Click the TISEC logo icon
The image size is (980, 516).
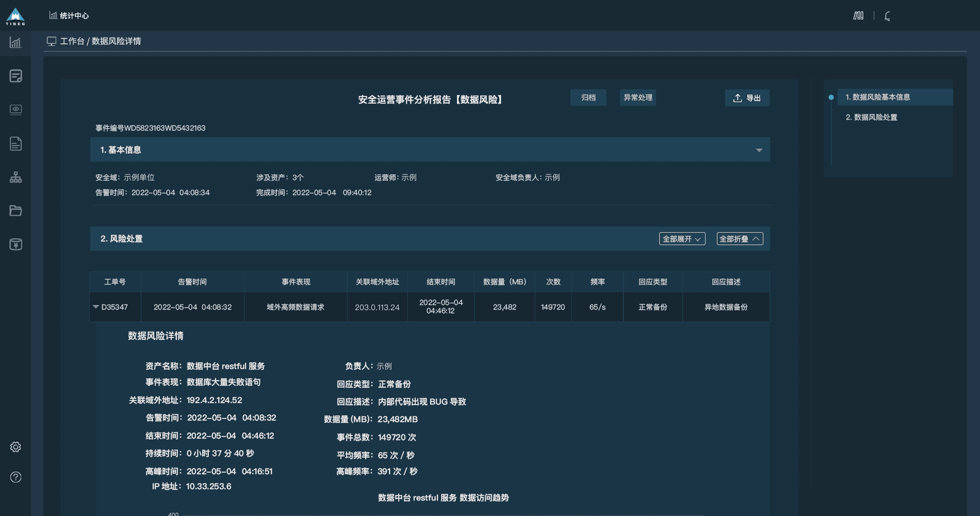pyautogui.click(x=15, y=17)
